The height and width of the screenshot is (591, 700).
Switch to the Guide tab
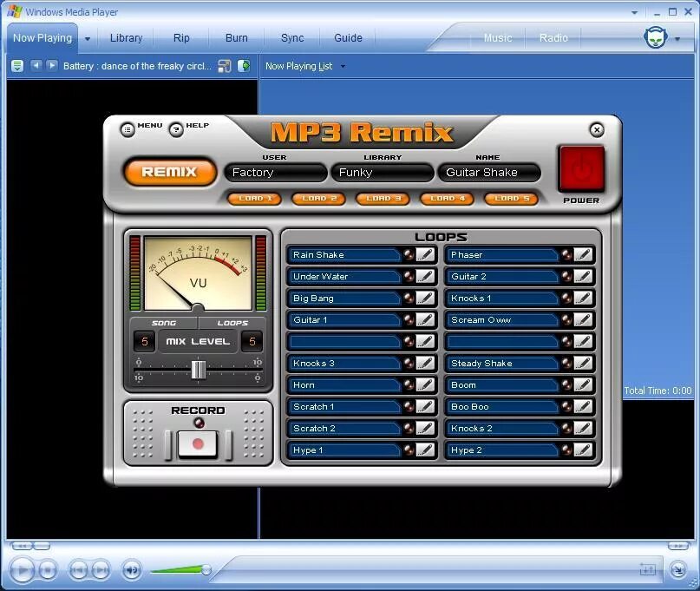[x=348, y=38]
